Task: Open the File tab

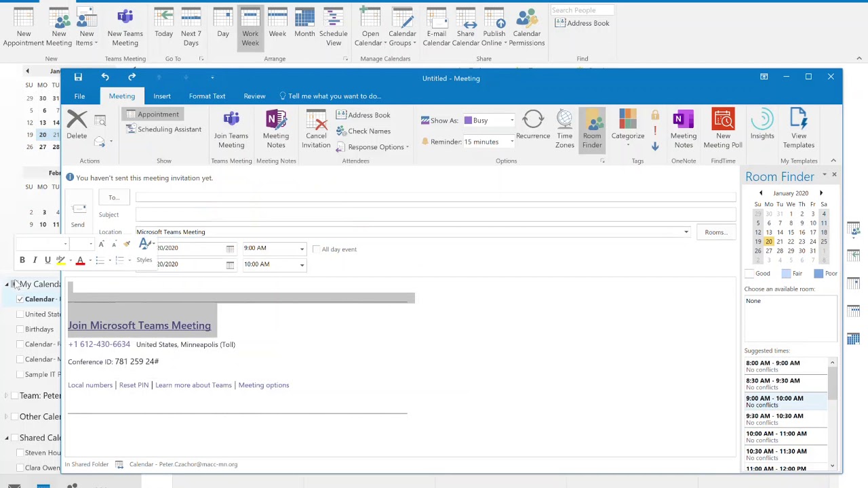Action: tap(79, 96)
